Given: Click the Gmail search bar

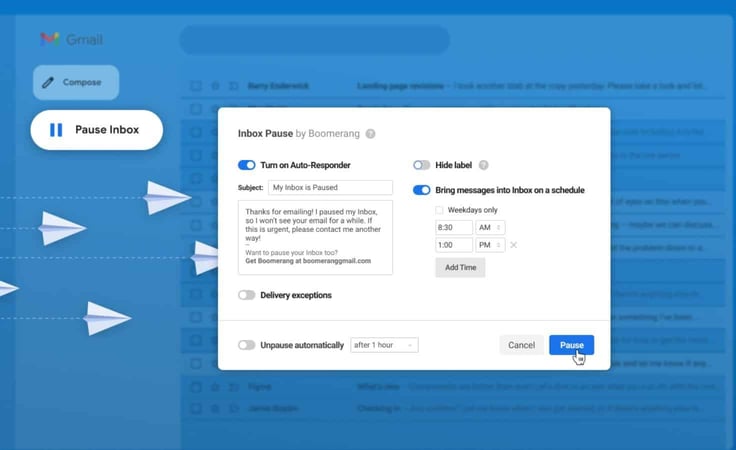Looking at the screenshot, I should (314, 40).
